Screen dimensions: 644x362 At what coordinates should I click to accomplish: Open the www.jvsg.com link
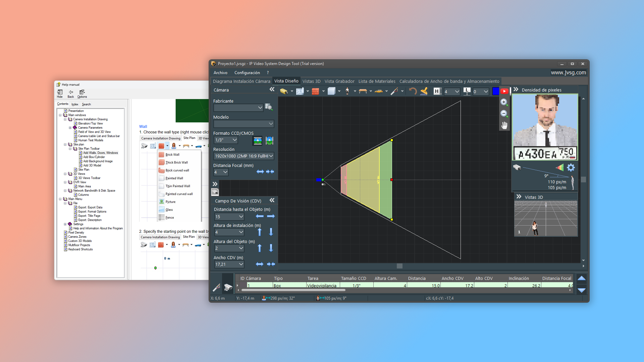pyautogui.click(x=568, y=73)
